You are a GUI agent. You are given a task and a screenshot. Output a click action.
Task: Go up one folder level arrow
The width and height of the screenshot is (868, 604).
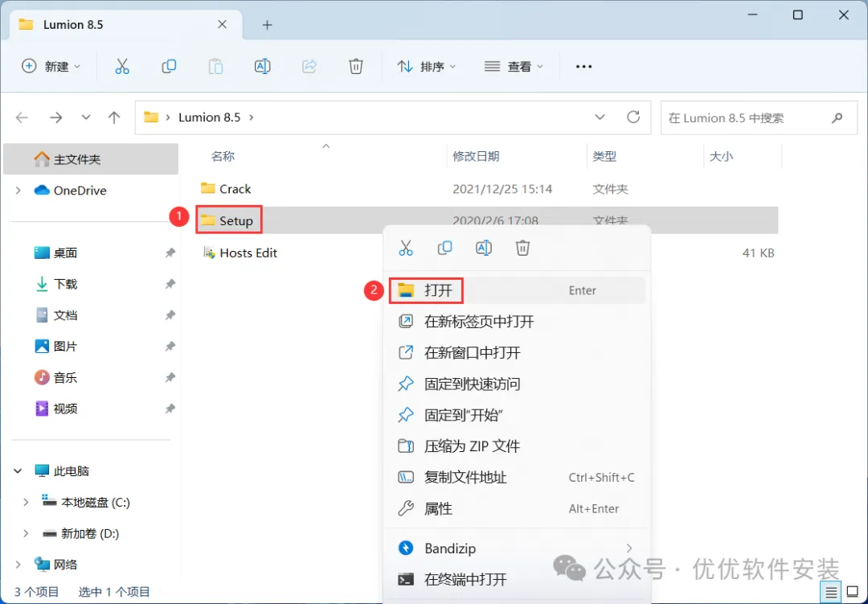[114, 117]
